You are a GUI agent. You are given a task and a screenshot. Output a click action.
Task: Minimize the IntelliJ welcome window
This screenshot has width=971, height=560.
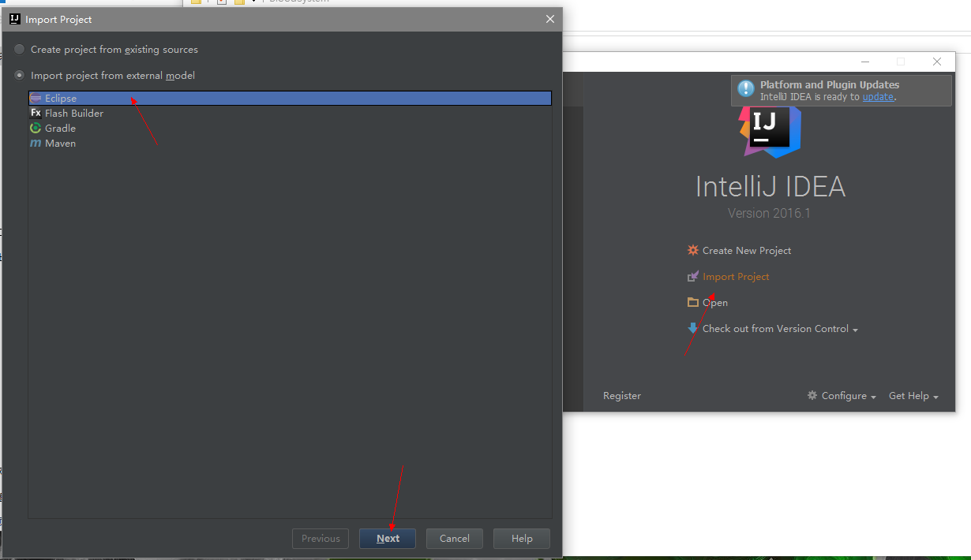(865, 62)
